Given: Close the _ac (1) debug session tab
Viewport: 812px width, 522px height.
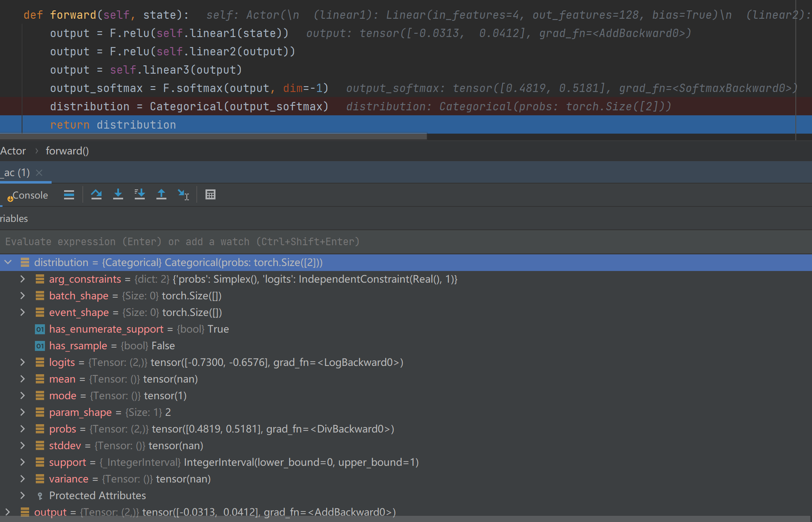Looking at the screenshot, I should coord(39,172).
